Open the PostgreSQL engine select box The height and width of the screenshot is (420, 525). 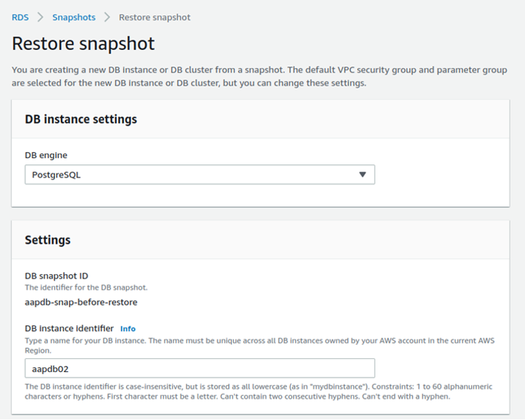(x=192, y=175)
